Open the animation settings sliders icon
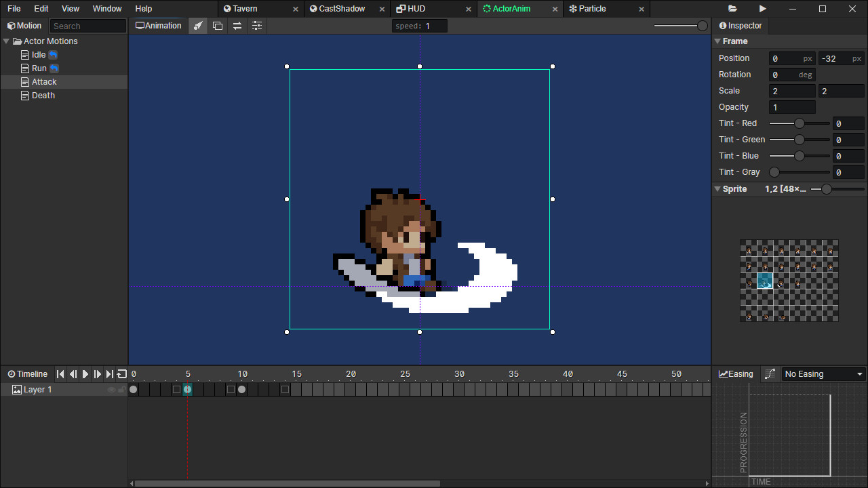The height and width of the screenshot is (488, 868). click(x=256, y=26)
